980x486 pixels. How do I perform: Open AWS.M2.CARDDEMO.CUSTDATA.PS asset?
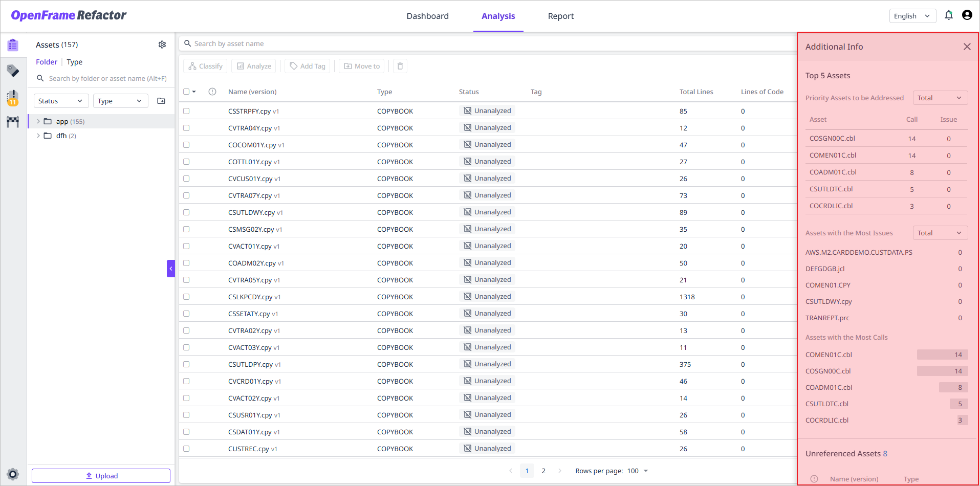tap(859, 252)
